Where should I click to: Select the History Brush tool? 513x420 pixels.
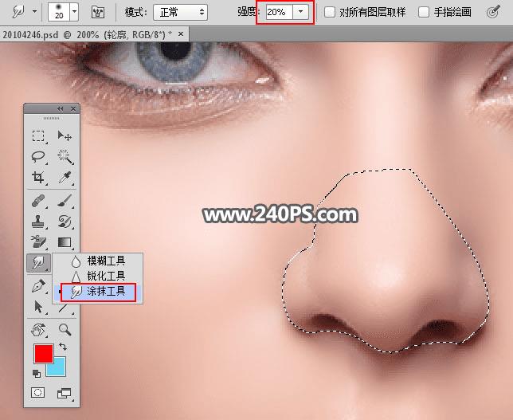click(65, 221)
